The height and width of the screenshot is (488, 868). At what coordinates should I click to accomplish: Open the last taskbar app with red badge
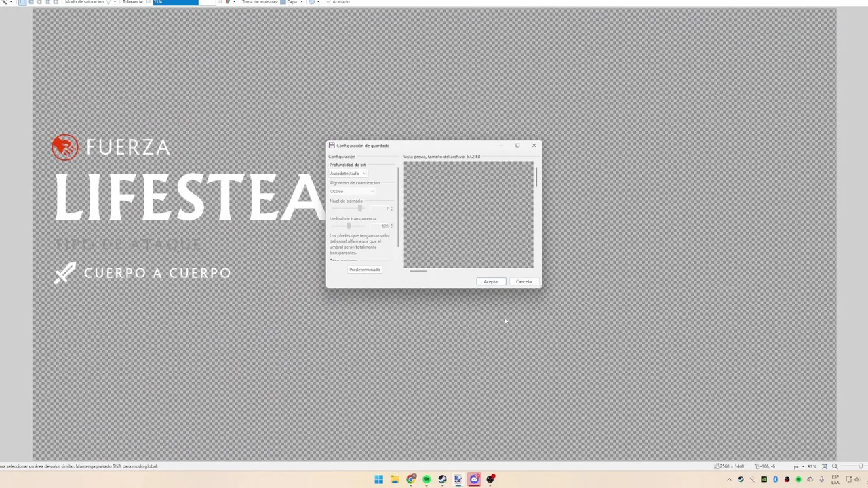[490, 479]
